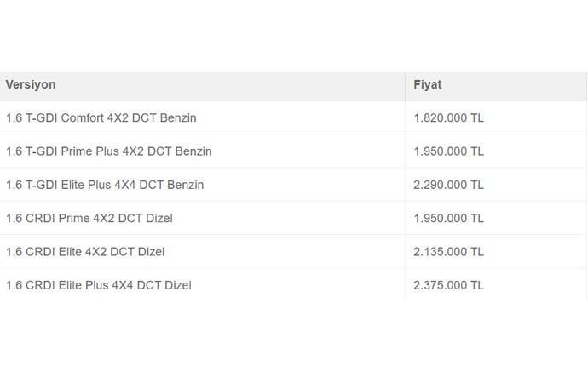Click the word Comfort in first row

point(82,118)
